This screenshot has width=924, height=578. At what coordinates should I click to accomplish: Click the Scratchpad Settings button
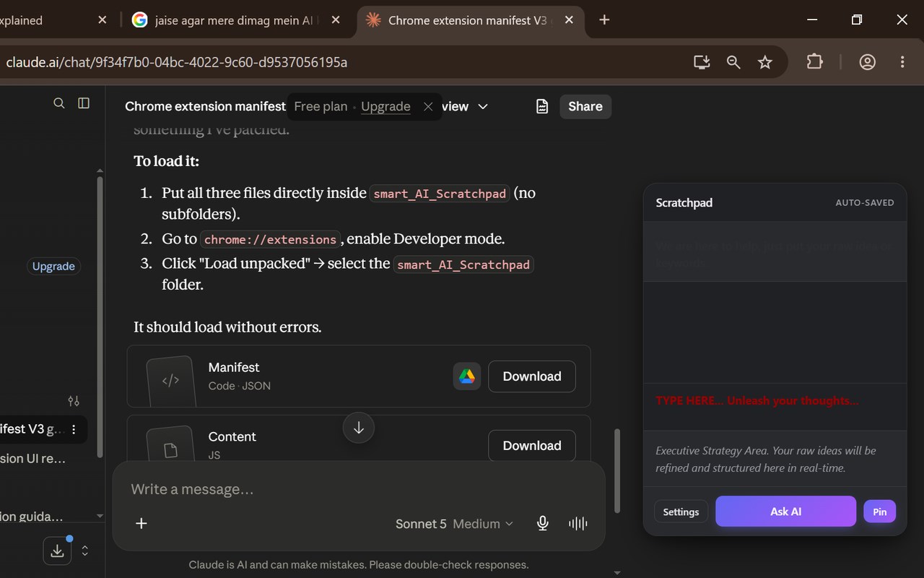[x=681, y=512]
